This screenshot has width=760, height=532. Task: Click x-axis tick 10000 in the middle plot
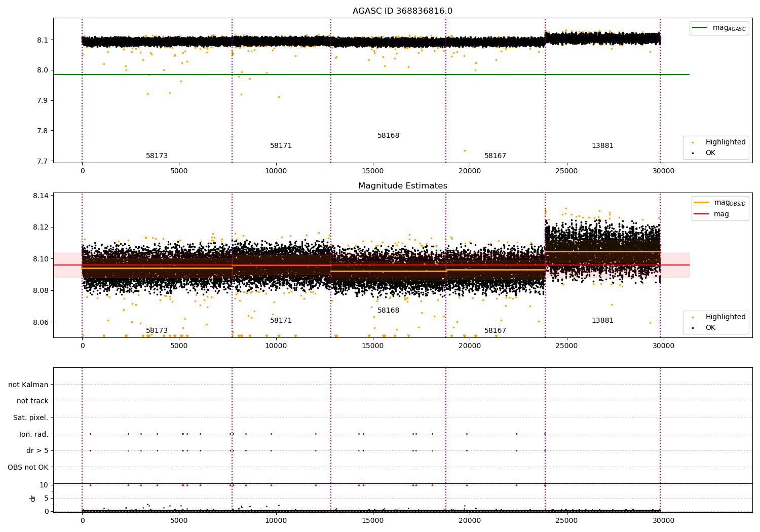coord(276,346)
